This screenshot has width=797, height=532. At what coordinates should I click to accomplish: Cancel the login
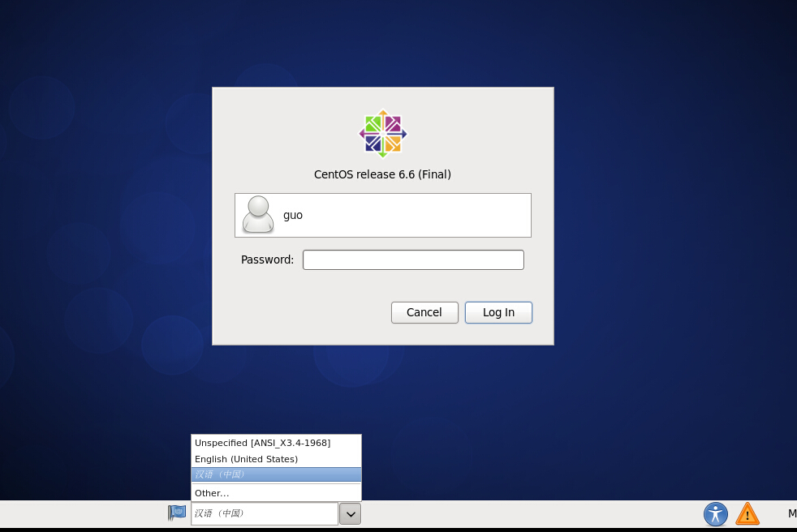coord(424,312)
